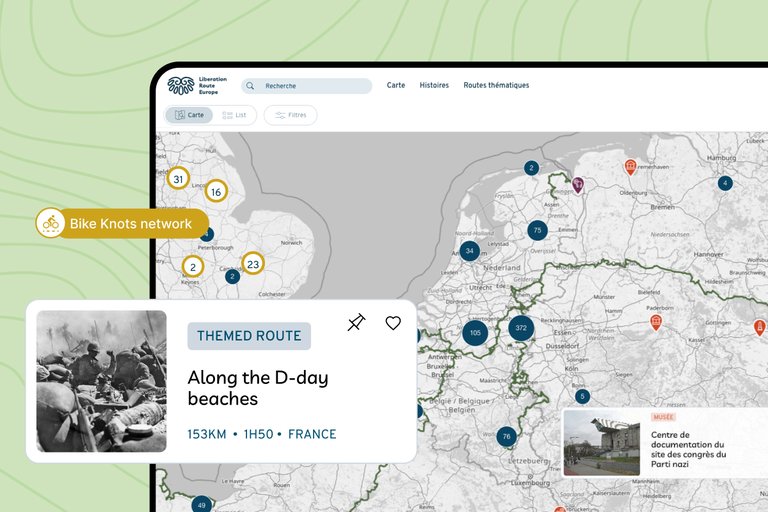
Task: Click 153KM • 1H50 • FRANCE details
Action: point(262,434)
